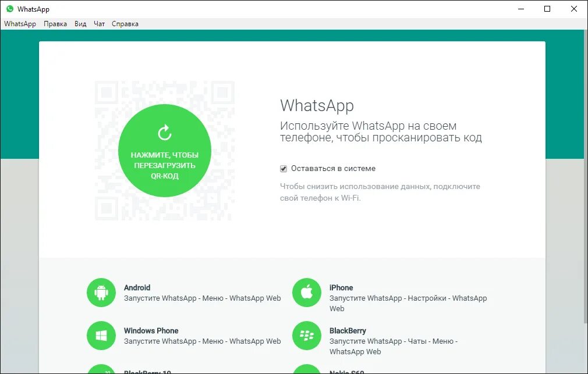Open the Справка menu

pos(125,24)
